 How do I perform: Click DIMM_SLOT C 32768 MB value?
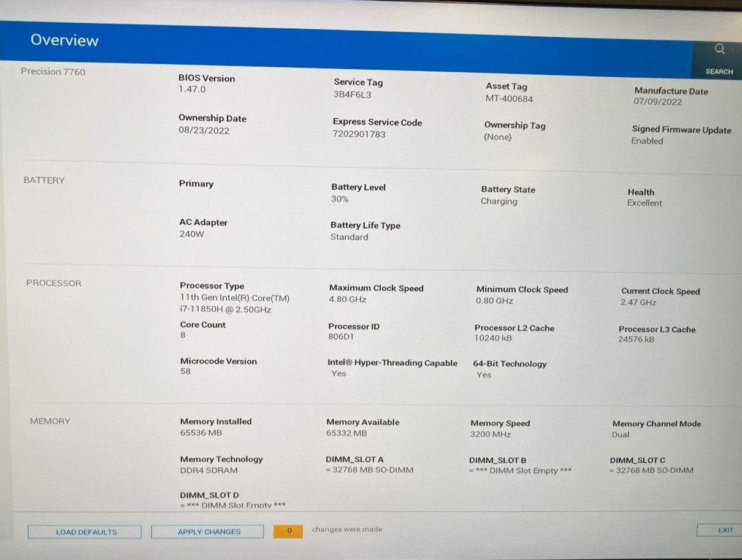tap(651, 471)
